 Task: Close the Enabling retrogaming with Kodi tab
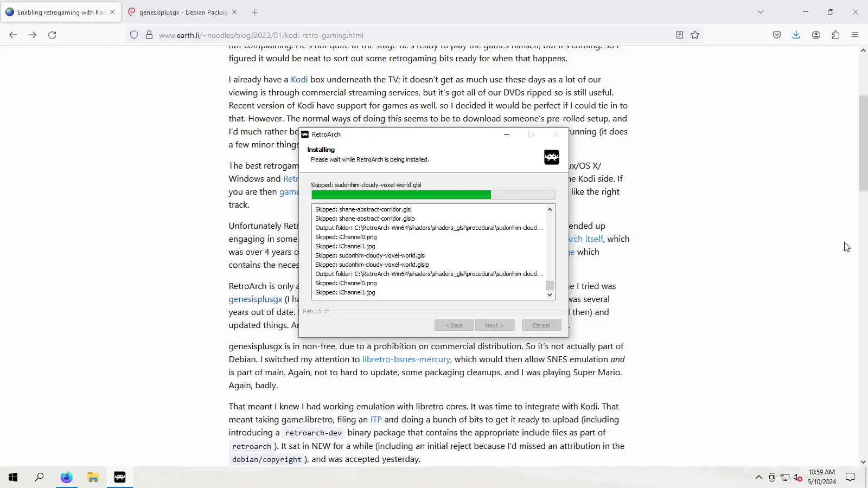pos(112,12)
